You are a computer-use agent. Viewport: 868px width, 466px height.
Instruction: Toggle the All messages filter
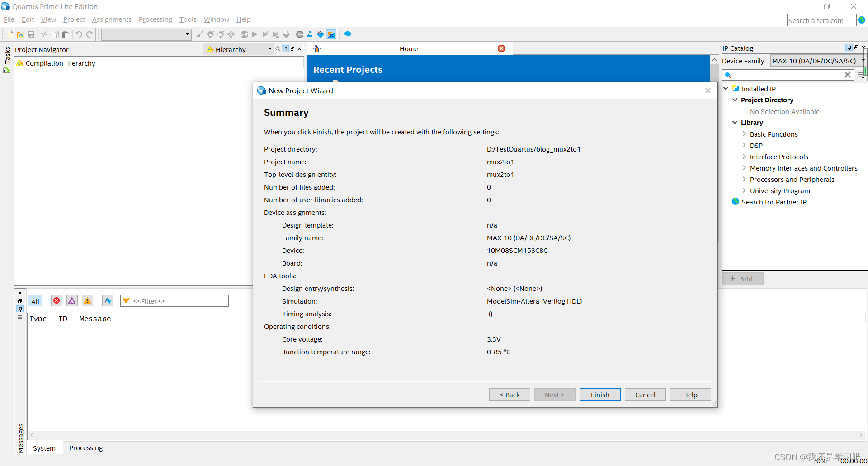pos(35,301)
